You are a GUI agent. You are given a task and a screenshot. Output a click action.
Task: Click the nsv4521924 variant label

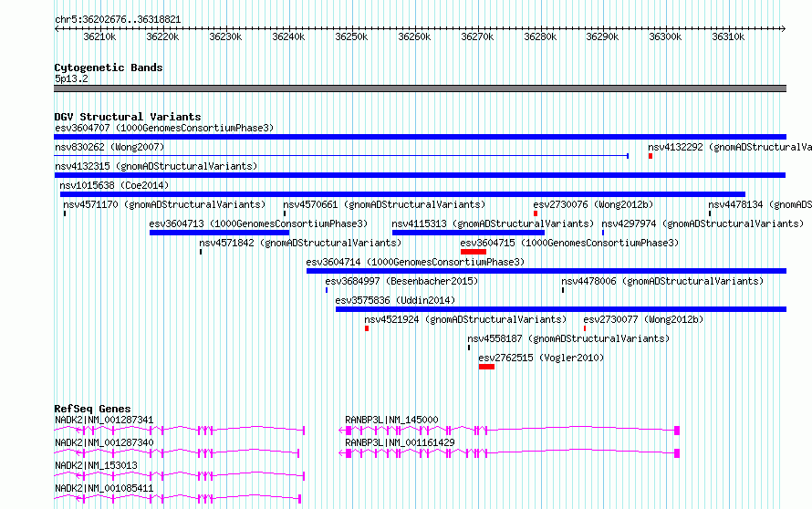pos(465,319)
